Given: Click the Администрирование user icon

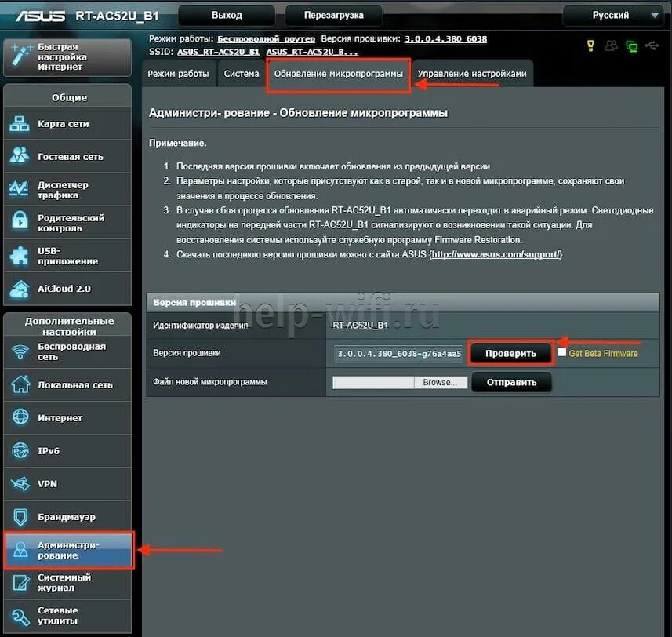Looking at the screenshot, I should pyautogui.click(x=20, y=550).
